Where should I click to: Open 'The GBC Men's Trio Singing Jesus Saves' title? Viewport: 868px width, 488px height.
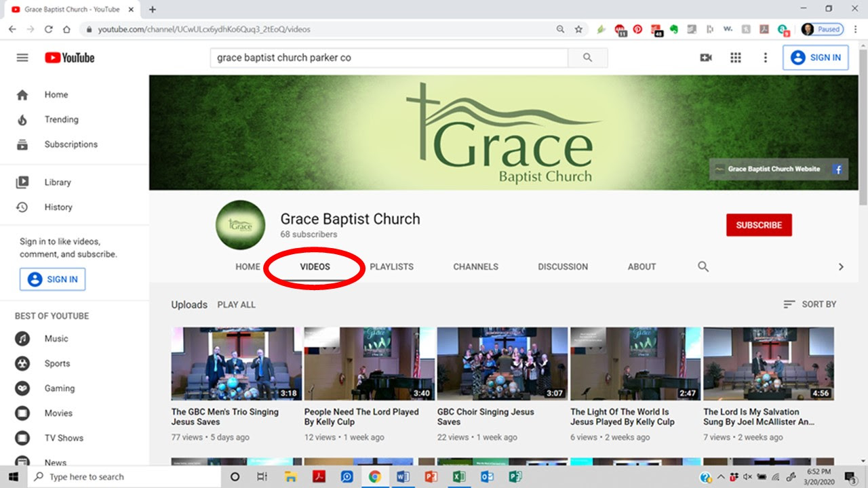225,417
